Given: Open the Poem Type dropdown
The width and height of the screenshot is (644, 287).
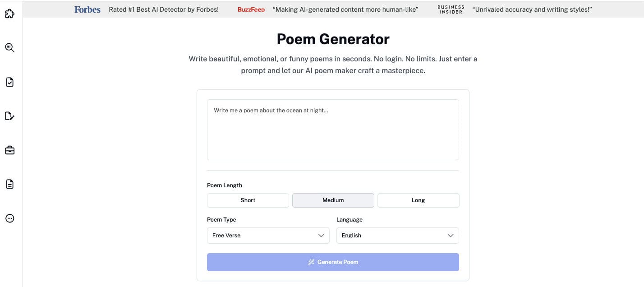Looking at the screenshot, I should (268, 236).
